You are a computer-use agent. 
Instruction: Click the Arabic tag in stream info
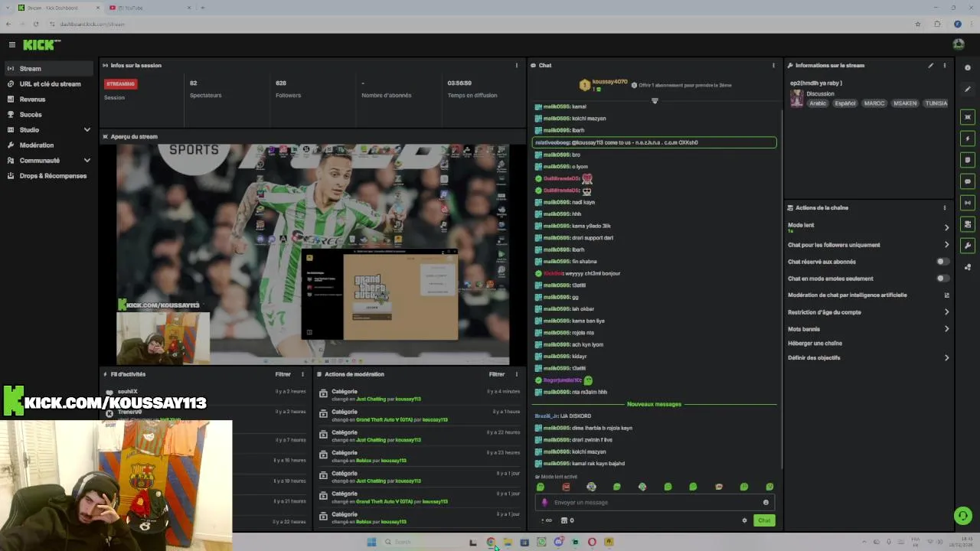818,103
